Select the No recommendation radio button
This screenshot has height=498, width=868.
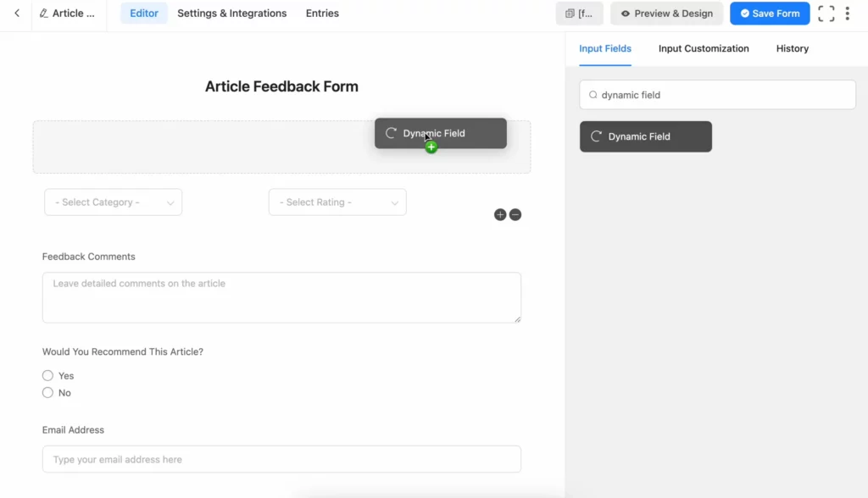(47, 392)
